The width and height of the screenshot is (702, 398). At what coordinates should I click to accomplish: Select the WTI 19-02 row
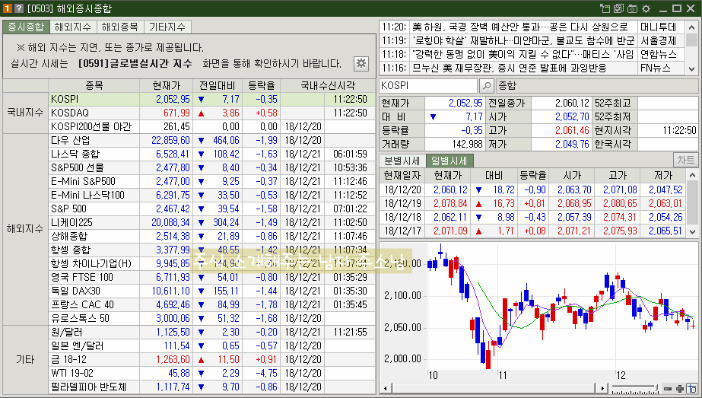(212, 373)
